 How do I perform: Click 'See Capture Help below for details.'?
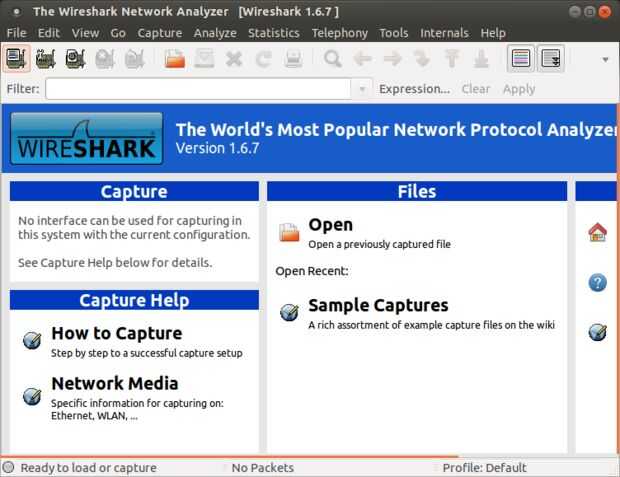pyautogui.click(x=115, y=263)
